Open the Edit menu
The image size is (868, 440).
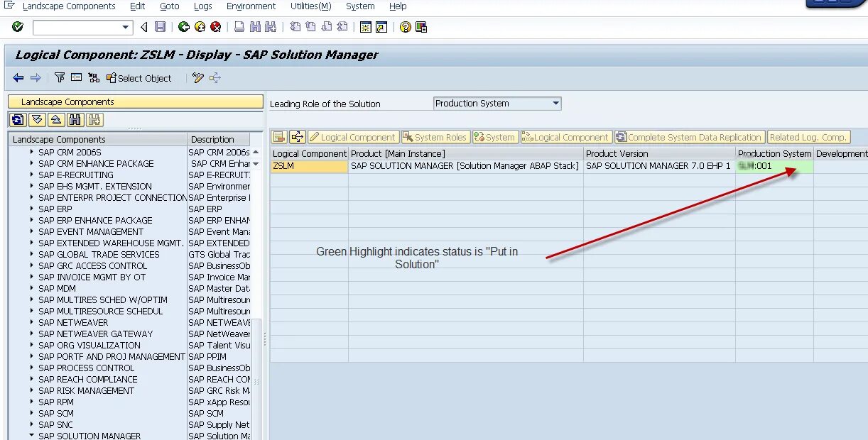(137, 6)
